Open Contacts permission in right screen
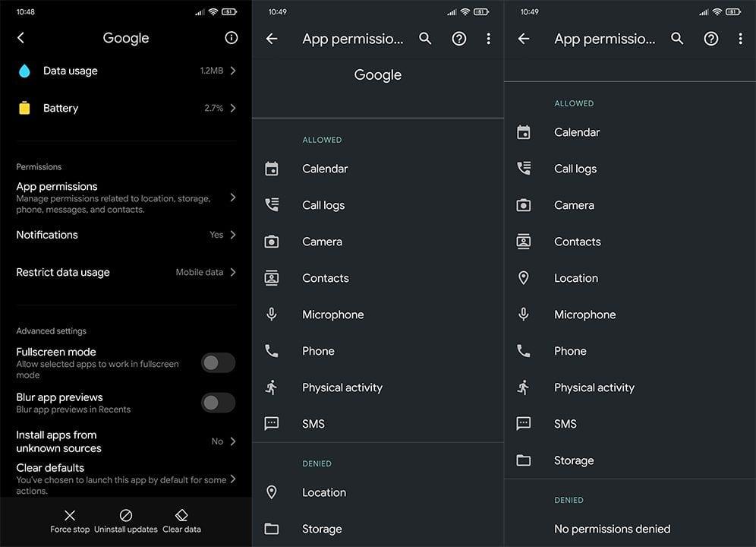 630,242
